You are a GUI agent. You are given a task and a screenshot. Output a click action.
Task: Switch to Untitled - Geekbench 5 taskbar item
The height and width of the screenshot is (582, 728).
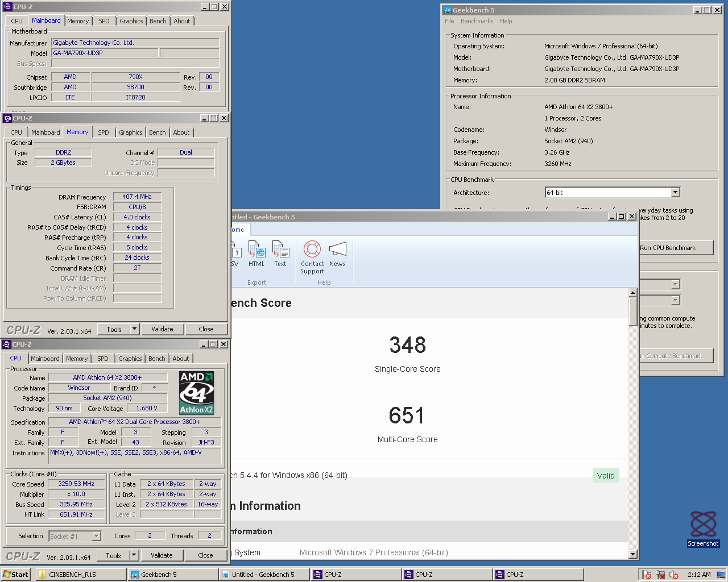(264, 575)
